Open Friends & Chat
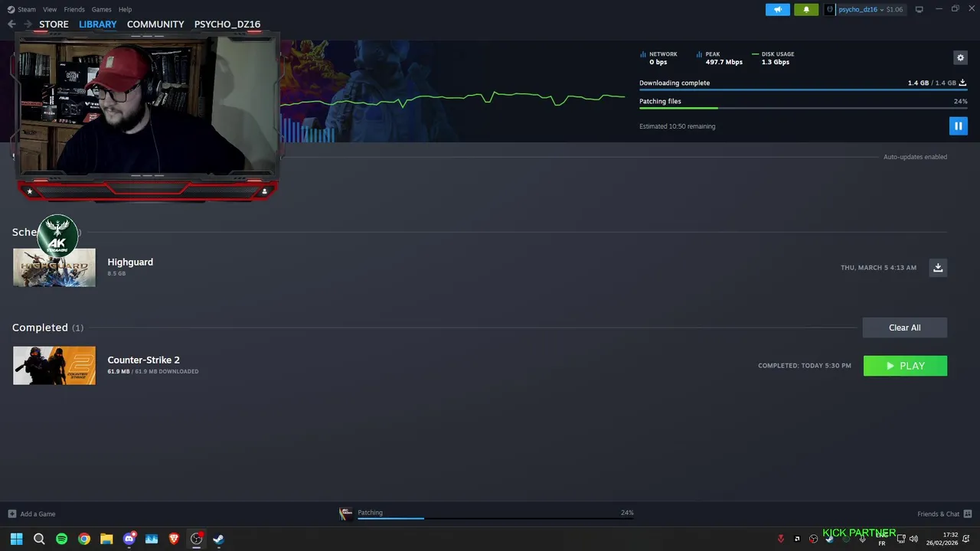 click(944, 514)
